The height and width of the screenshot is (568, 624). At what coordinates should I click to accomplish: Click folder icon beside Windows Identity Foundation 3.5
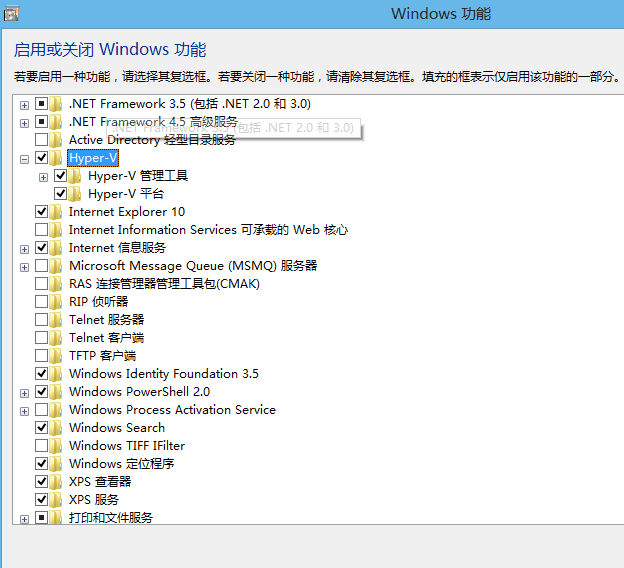pyautogui.click(x=56, y=374)
